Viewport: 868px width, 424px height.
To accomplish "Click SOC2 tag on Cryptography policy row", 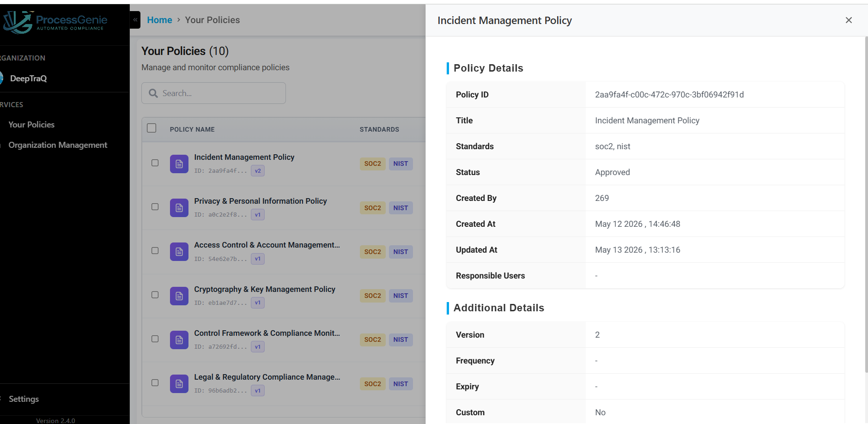I will pos(373,296).
